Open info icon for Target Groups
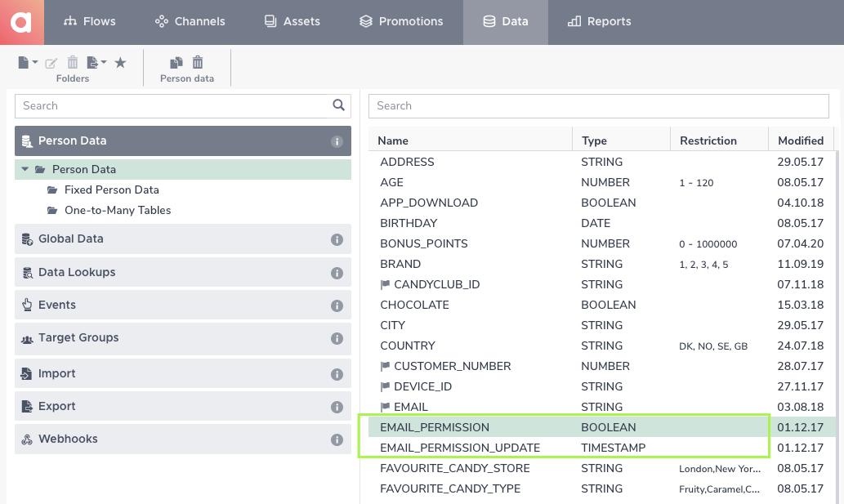 [337, 338]
